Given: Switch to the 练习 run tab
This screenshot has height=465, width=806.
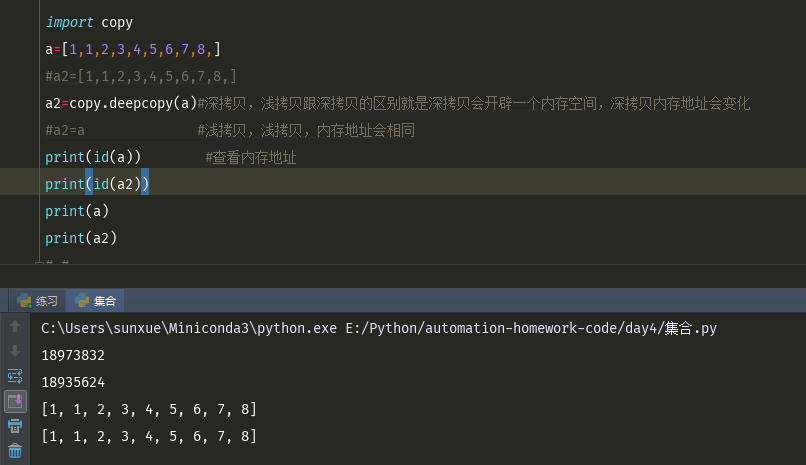Looking at the screenshot, I should click(x=39, y=301).
